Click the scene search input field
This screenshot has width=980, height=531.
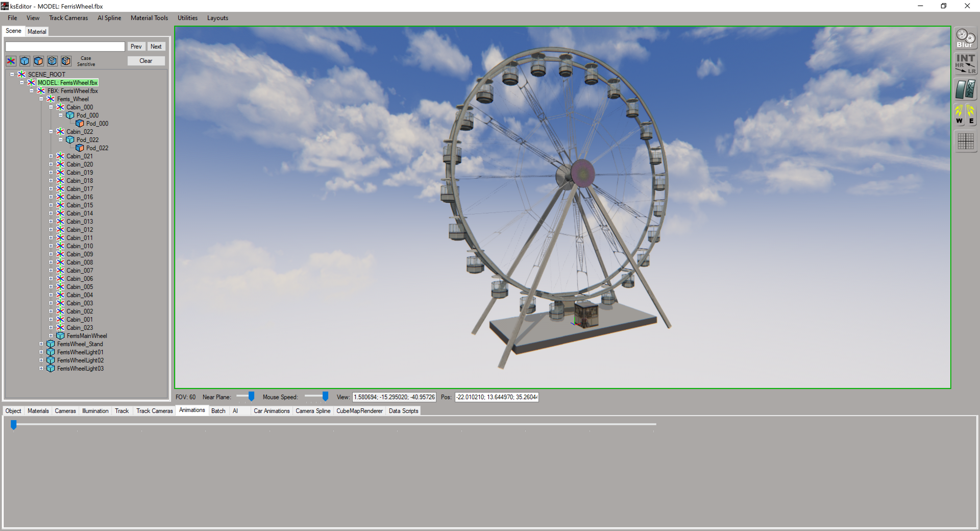(65, 46)
